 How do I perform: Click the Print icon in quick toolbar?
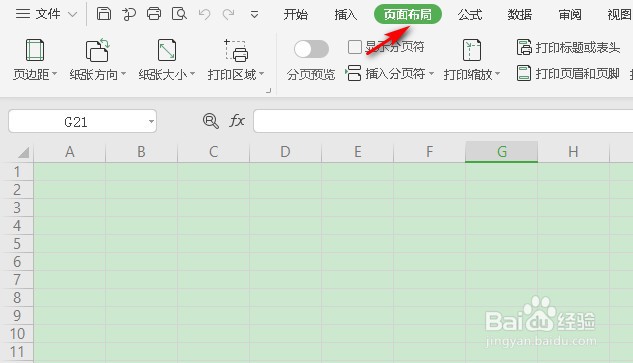[x=154, y=14]
